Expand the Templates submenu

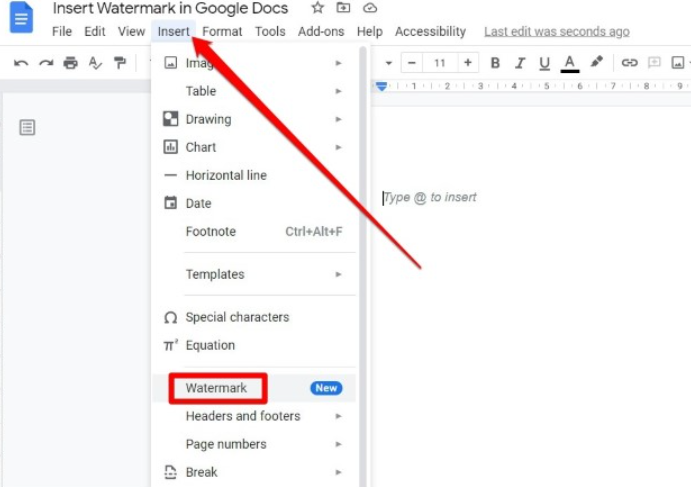254,274
